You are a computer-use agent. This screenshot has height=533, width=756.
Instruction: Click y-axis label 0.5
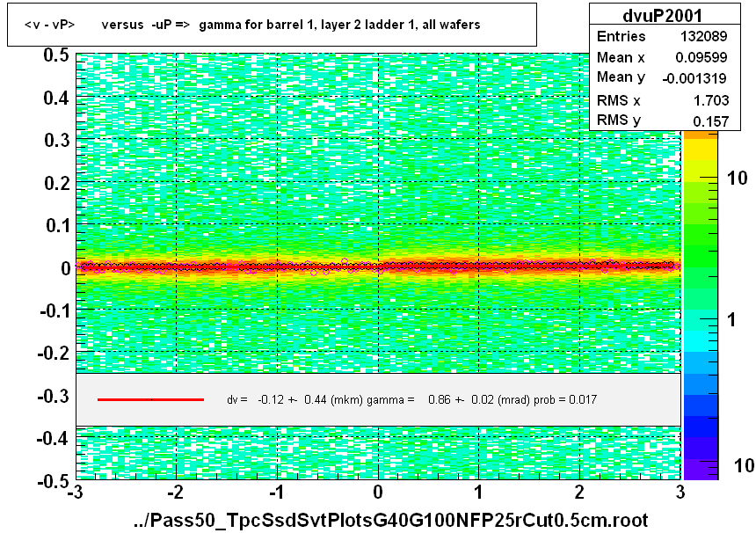click(x=56, y=55)
